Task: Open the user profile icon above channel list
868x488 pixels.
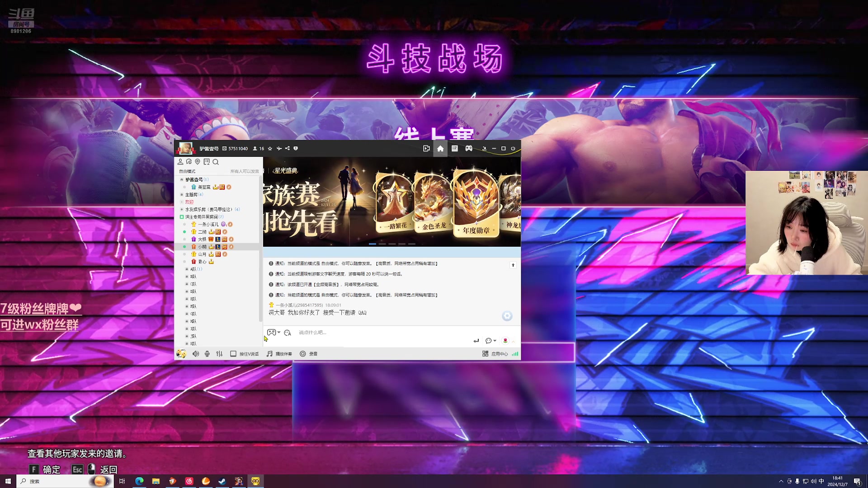Action: 180,162
